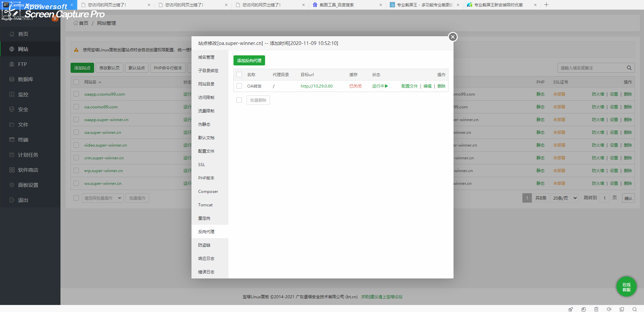Viewport: 644px width, 312px height.
Task: Click the FTP sidebar icon
Action: click(12, 64)
